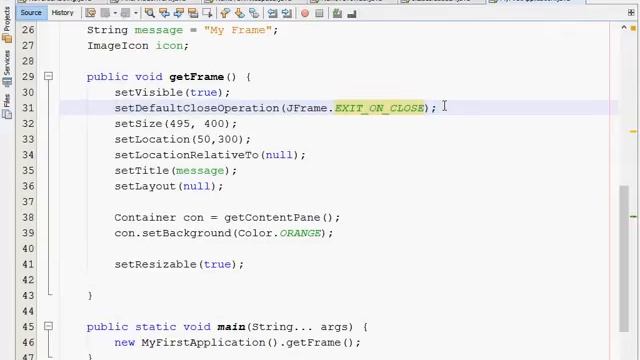The width and height of the screenshot is (640, 360).
Task: Go to Find Next Occurrence icon
Action: coord(178,13)
